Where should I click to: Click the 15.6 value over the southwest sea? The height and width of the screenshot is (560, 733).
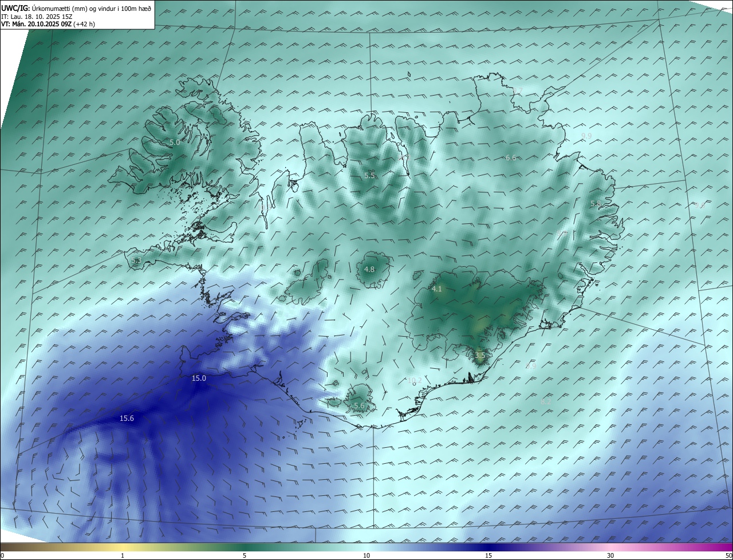coord(127,419)
